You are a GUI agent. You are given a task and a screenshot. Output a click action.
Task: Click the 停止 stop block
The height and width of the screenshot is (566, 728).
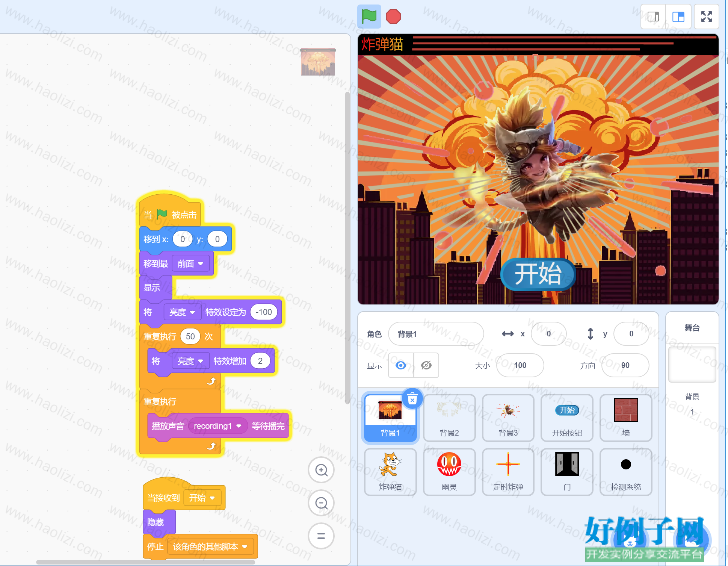[x=155, y=546]
